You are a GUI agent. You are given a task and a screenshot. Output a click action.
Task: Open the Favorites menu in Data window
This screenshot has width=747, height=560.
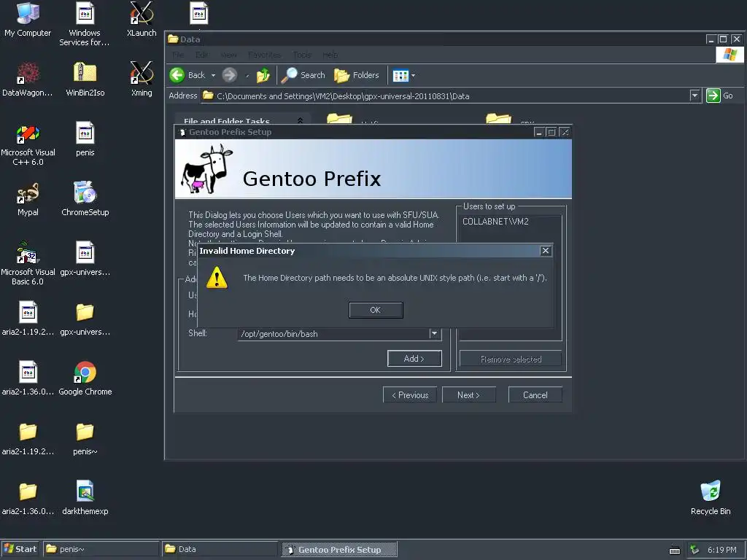click(x=264, y=55)
